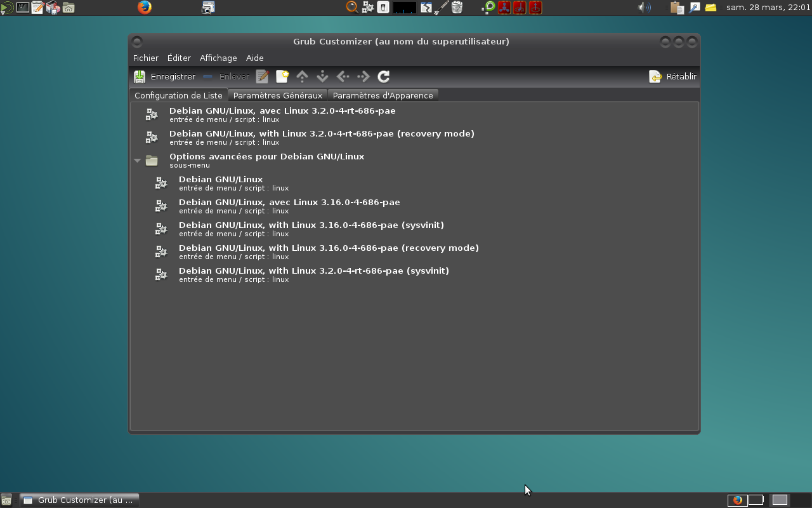Switch to the Paramètres Généraux tab
Screen dimensions: 812x508
[x=278, y=95]
